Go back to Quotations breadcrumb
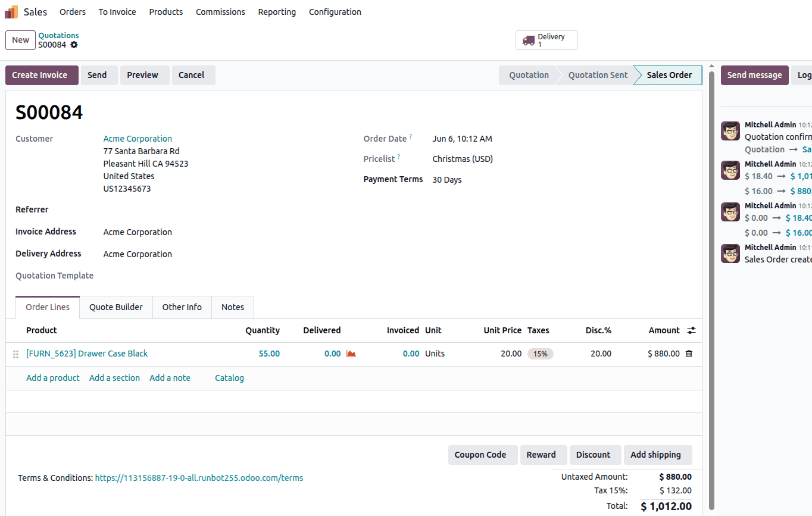Screen dimensions: 812x516 [x=58, y=35]
